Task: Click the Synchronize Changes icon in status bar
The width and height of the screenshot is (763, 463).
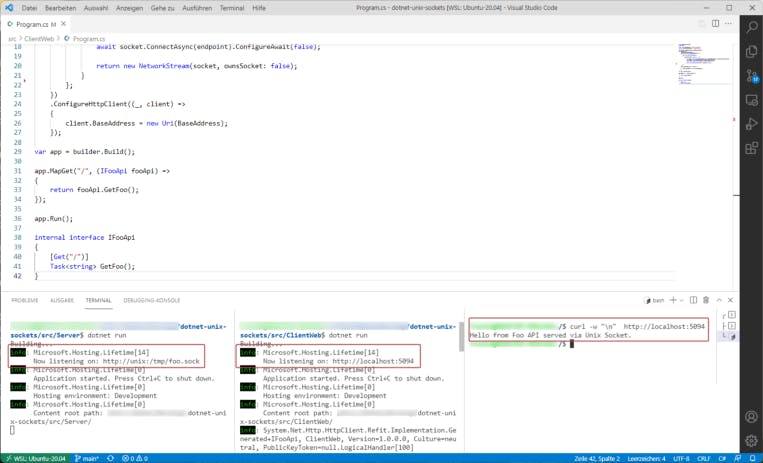Action: (110, 458)
